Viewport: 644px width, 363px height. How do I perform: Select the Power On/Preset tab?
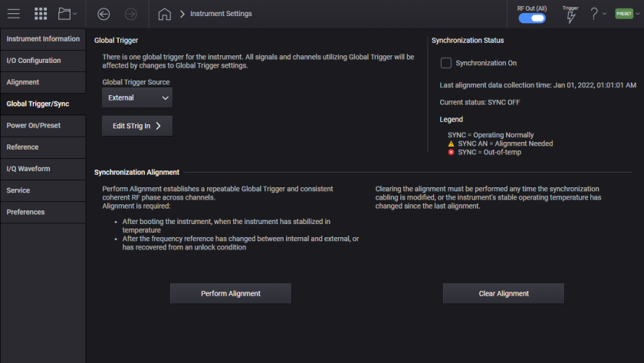[42, 125]
